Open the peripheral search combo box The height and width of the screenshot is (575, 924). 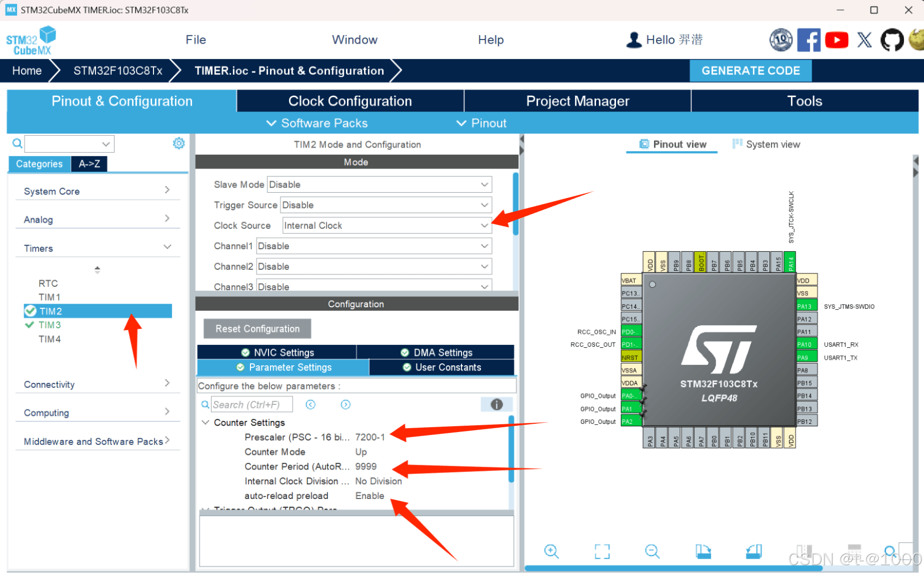pos(69,144)
